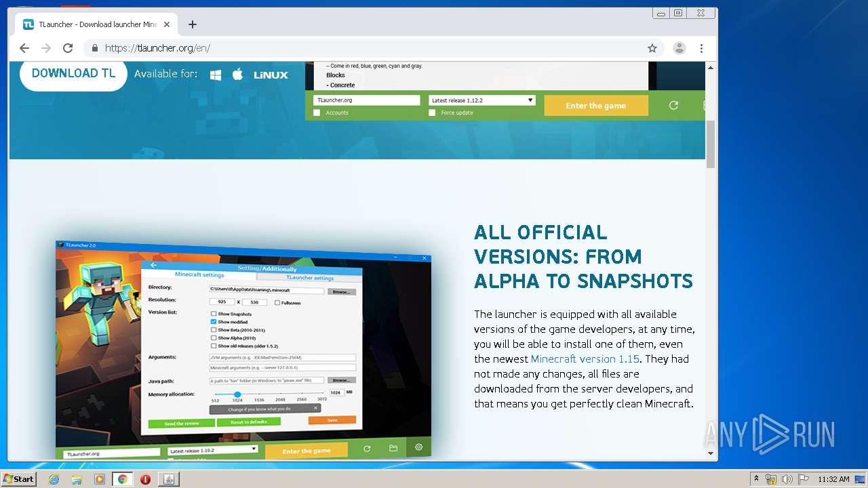This screenshot has height=488, width=868.
Task: Uncheck Show modified checkbox
Action: 214,322
